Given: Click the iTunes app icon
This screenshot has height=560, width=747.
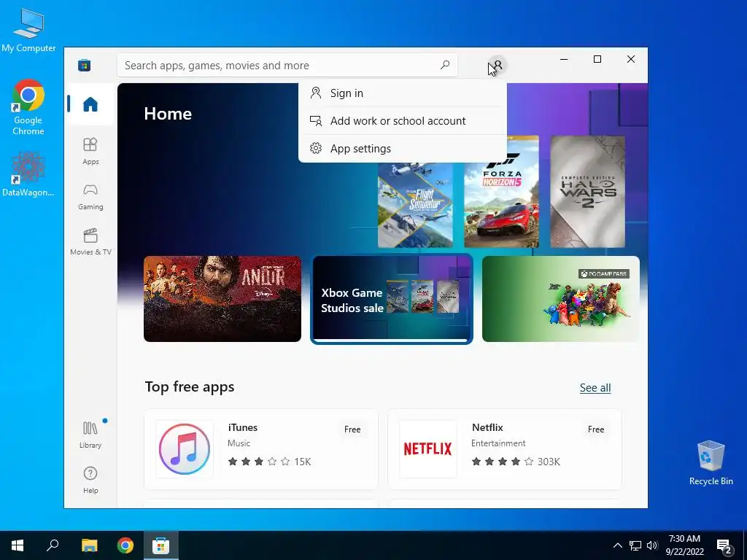Looking at the screenshot, I should pyautogui.click(x=185, y=449).
